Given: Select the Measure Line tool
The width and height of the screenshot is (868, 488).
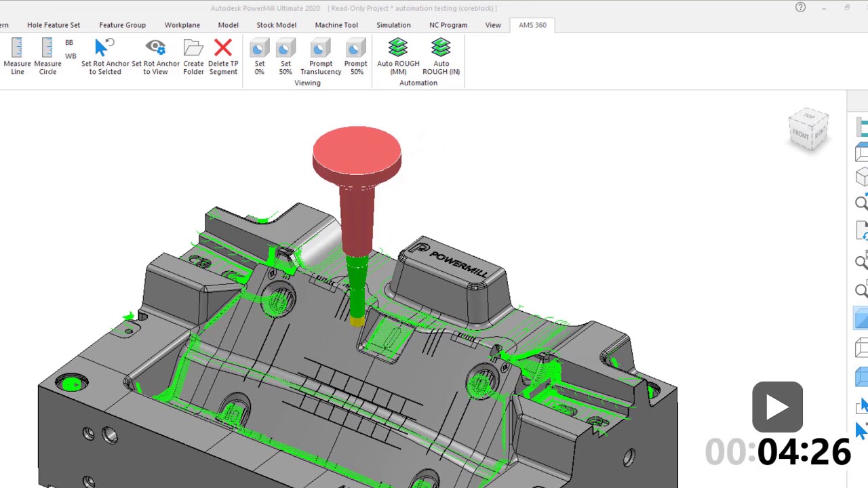Looking at the screenshot, I should [18, 56].
